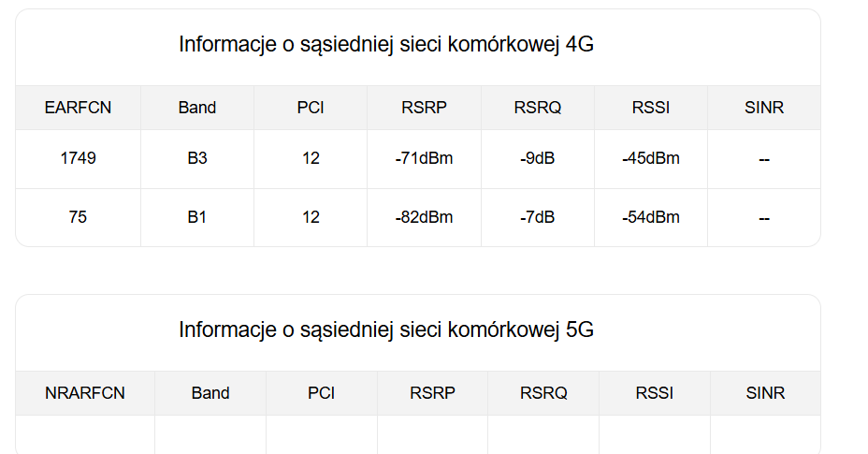Select the NRARFCN column header
The width and height of the screenshot is (868, 454).
pyautogui.click(x=84, y=393)
